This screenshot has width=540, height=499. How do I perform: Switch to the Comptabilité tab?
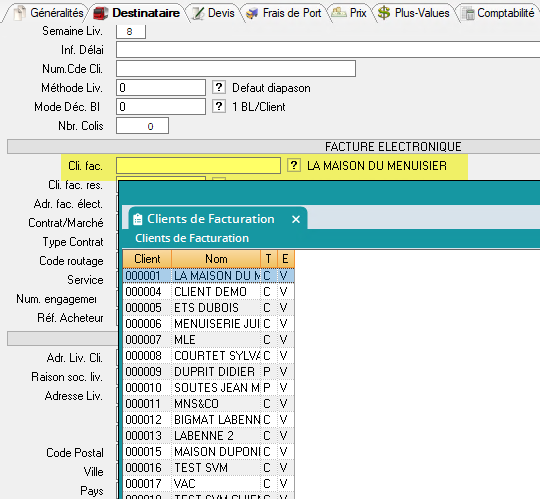tap(498, 13)
